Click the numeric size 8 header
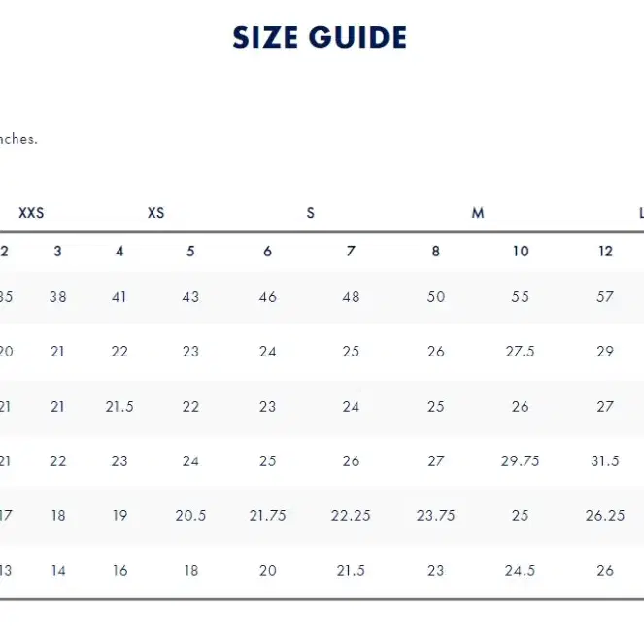Viewport: 644px width, 644px height. pyautogui.click(x=436, y=251)
